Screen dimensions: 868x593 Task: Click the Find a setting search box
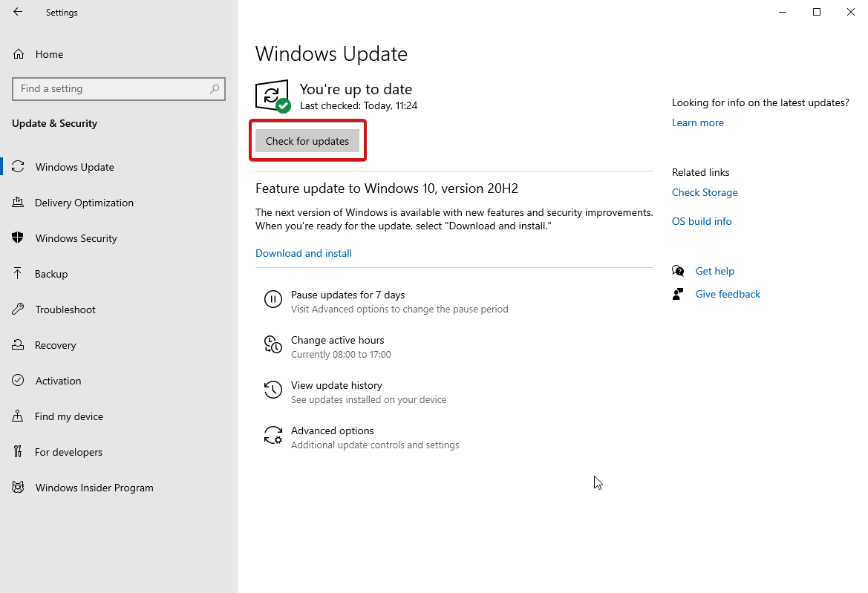[x=119, y=88]
